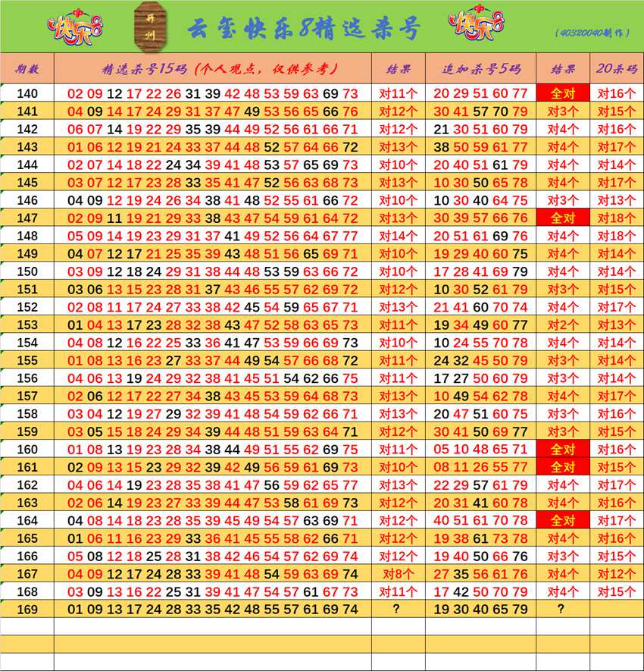
Task: Click the 15-number list in row 140
Action: pos(213,93)
